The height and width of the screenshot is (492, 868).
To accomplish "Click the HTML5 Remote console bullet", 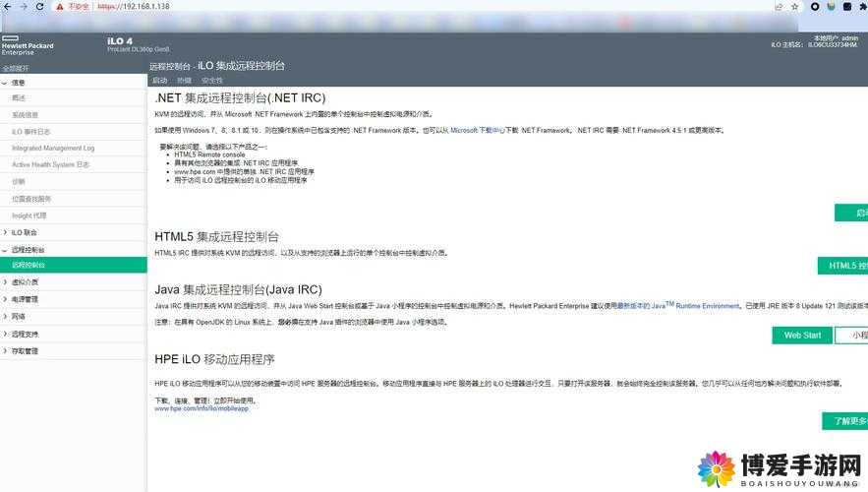I will tap(209, 154).
